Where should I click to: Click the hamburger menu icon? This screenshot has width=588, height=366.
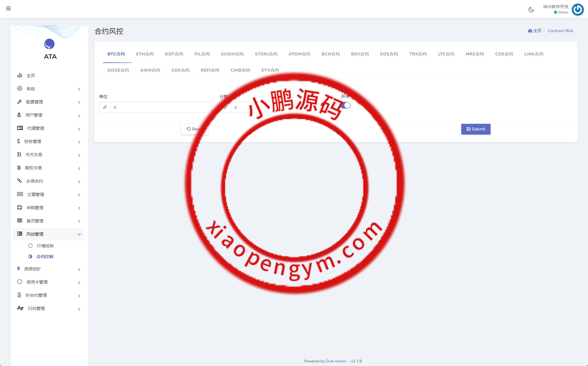tap(8, 8)
